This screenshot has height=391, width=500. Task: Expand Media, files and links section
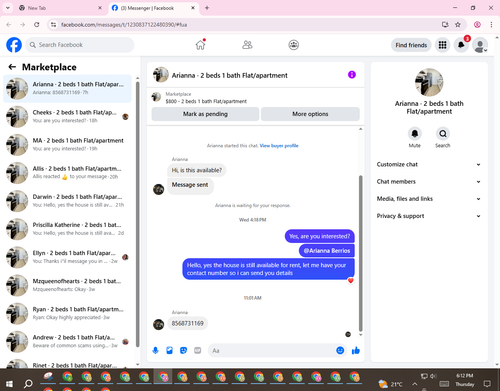429,199
